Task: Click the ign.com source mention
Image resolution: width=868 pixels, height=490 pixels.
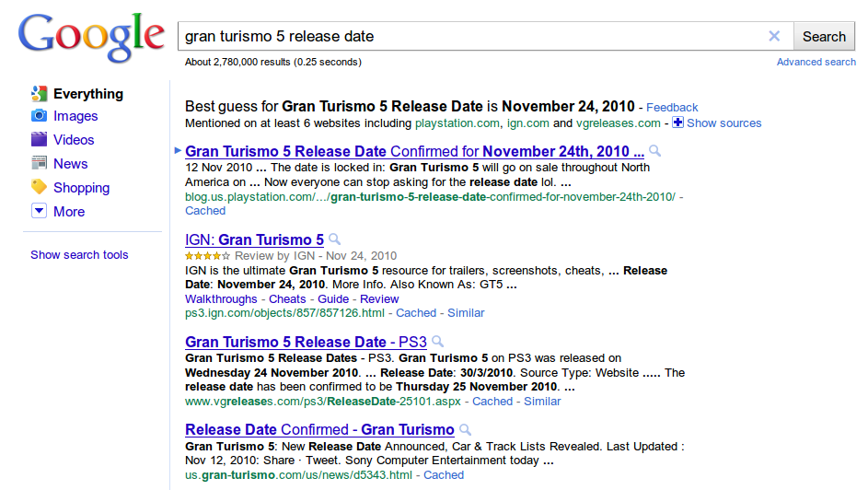Action: tap(528, 122)
